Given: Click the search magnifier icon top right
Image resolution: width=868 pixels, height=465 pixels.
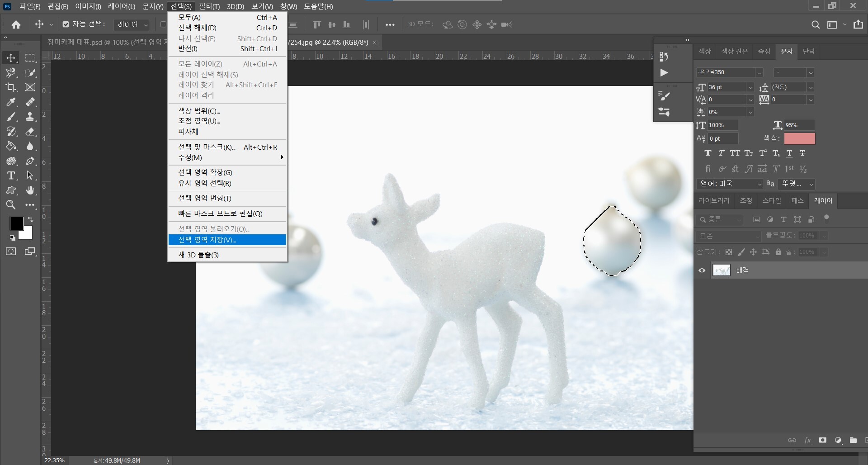Looking at the screenshot, I should (815, 25).
